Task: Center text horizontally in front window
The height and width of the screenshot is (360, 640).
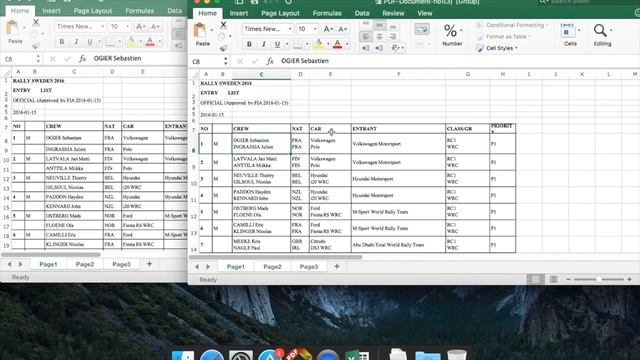Action: 379,37
